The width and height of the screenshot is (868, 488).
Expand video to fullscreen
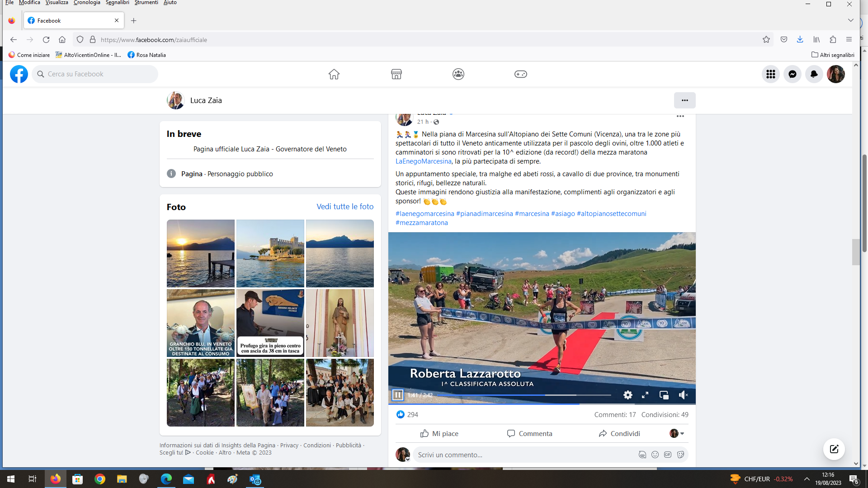tap(645, 395)
